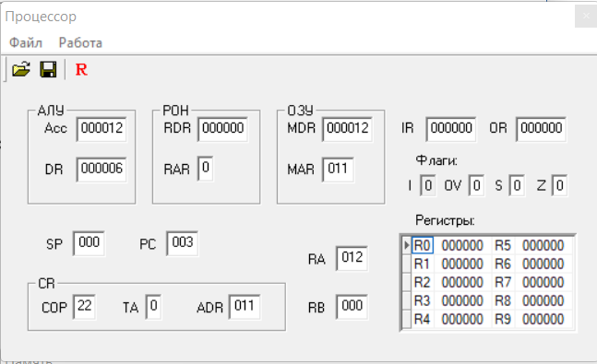
Task: Click the Acc value field
Action: click(x=101, y=129)
